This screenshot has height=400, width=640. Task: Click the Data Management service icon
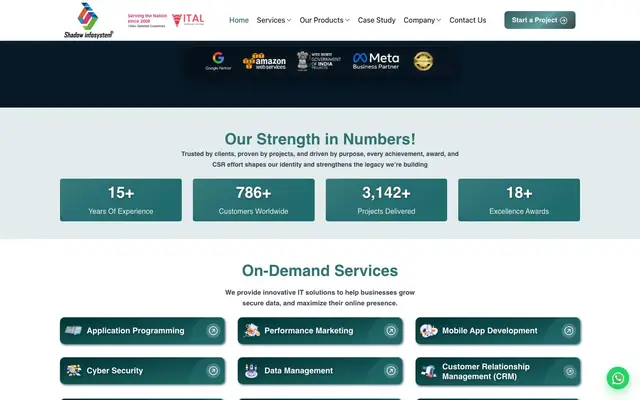[251, 371]
